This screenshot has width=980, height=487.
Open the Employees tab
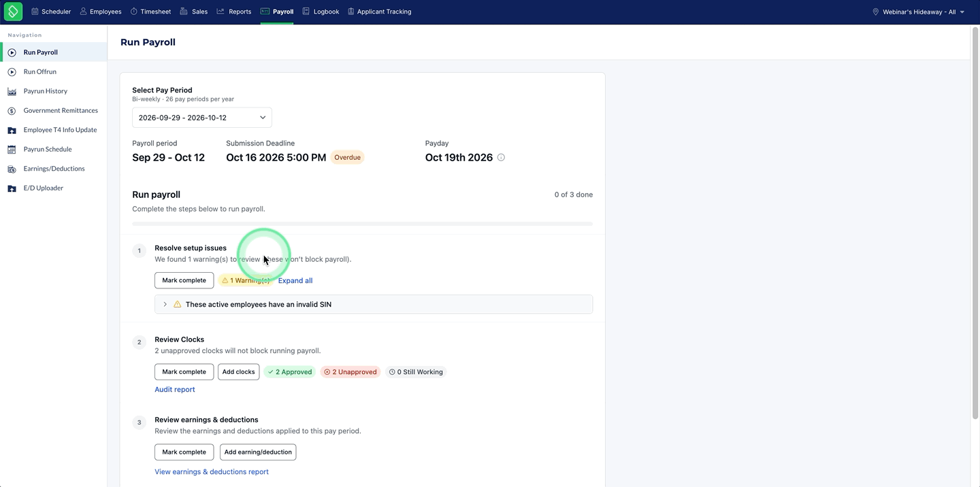(101, 12)
